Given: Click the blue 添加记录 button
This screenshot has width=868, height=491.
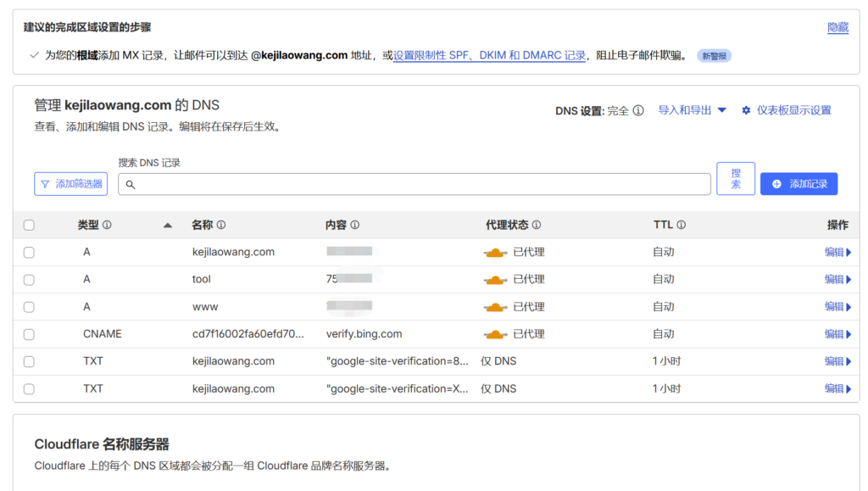Looking at the screenshot, I should point(798,184).
